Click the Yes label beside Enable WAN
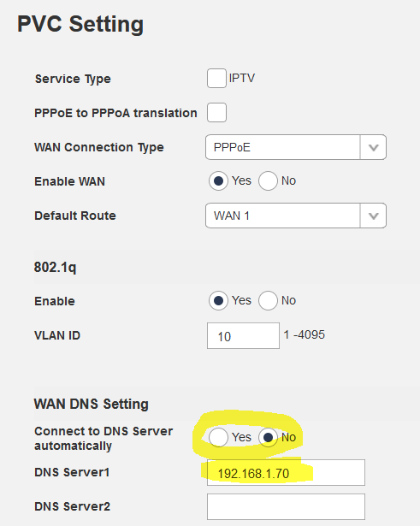Viewport: 420px width, 526px height. 241,180
